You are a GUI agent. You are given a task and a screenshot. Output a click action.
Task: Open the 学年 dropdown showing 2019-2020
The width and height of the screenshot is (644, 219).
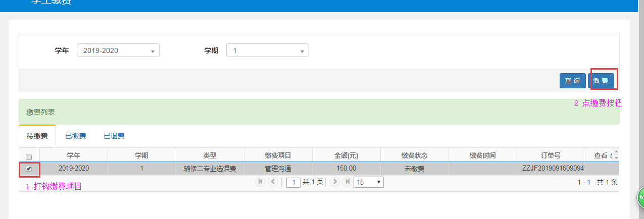click(x=118, y=50)
